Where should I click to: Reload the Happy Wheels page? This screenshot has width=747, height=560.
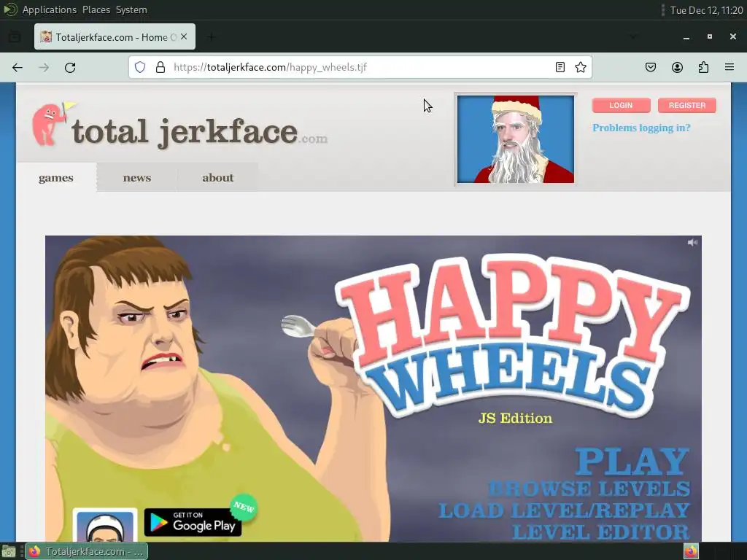point(70,68)
